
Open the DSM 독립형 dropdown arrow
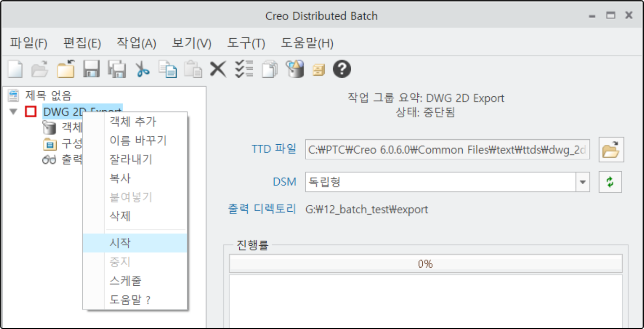coord(583,182)
